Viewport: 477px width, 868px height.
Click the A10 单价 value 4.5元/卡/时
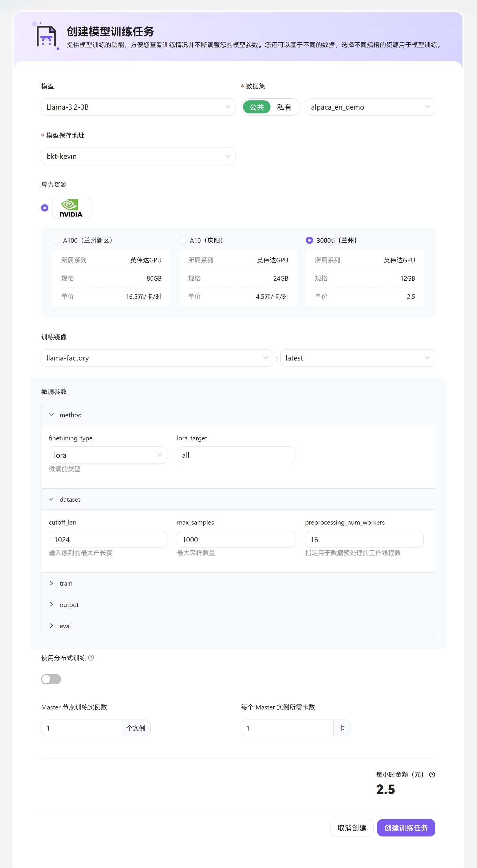(x=272, y=297)
